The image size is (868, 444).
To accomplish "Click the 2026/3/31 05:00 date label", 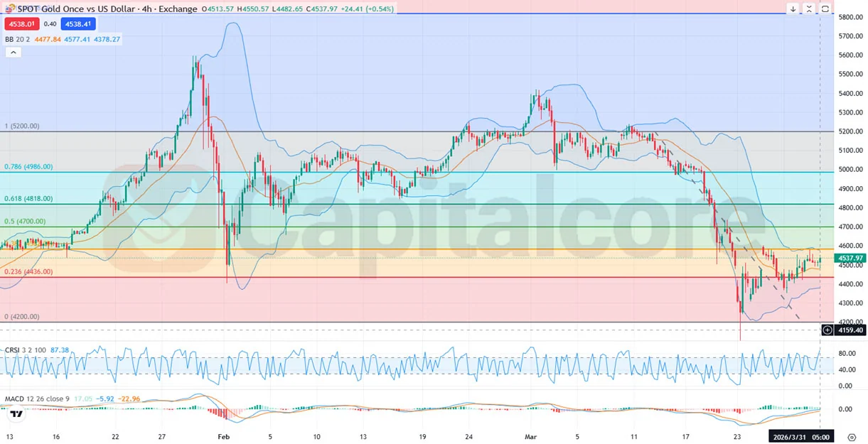I will (800, 437).
